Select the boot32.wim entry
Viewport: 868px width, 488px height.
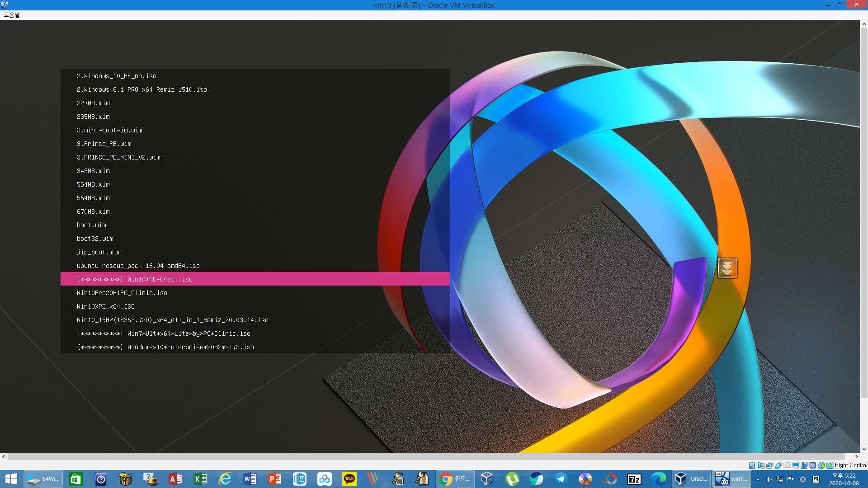click(255, 239)
